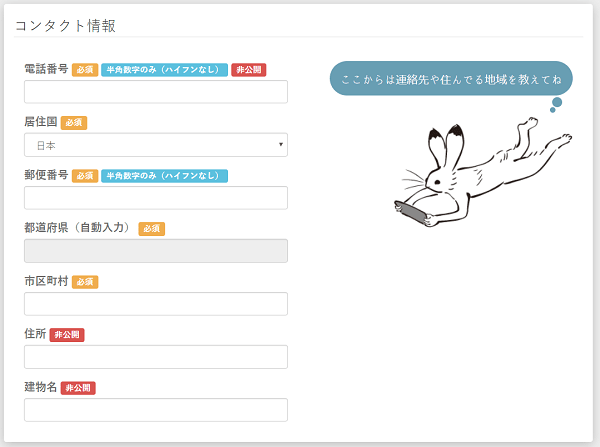
Task: Click the 必須 badge next to 都道府県
Action: pyautogui.click(x=152, y=228)
